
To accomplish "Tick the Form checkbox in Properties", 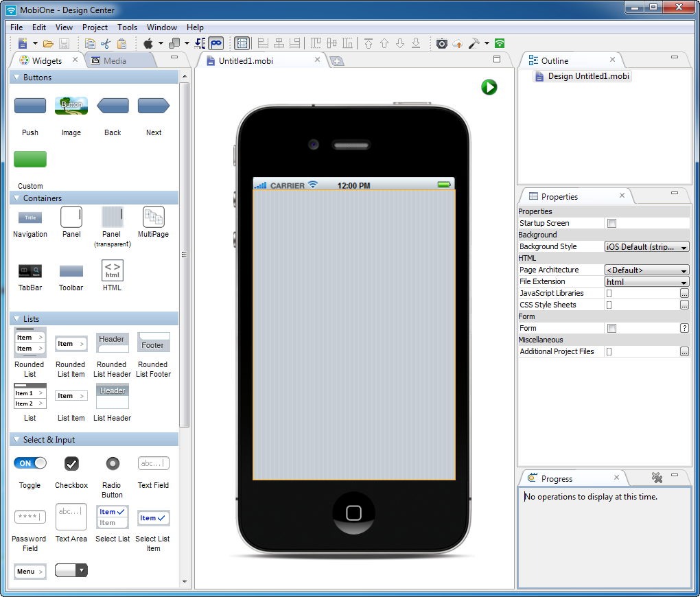I will point(611,328).
